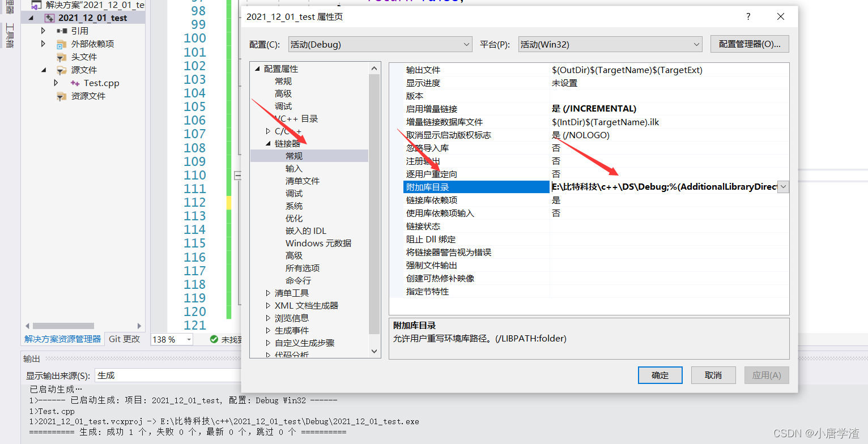The height and width of the screenshot is (444, 868).
Task: Click the 强制文件输出 property row
Action: pos(596,265)
